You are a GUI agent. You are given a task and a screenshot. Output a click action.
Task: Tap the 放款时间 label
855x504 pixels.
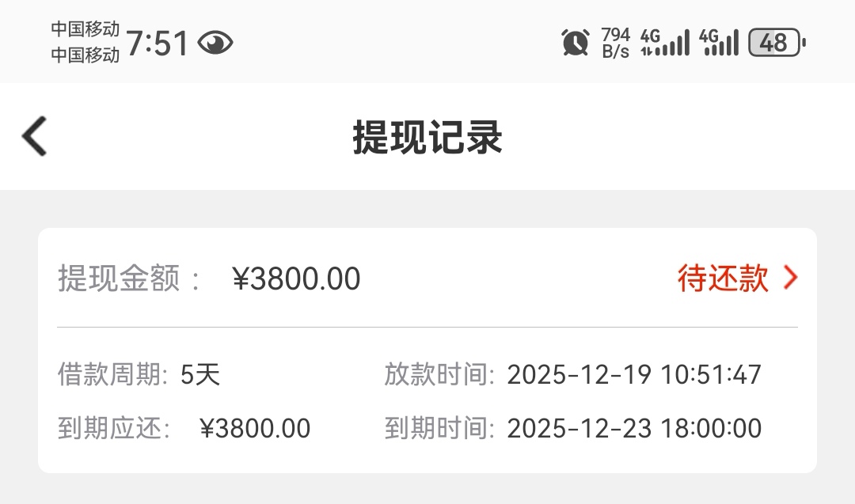pos(439,374)
